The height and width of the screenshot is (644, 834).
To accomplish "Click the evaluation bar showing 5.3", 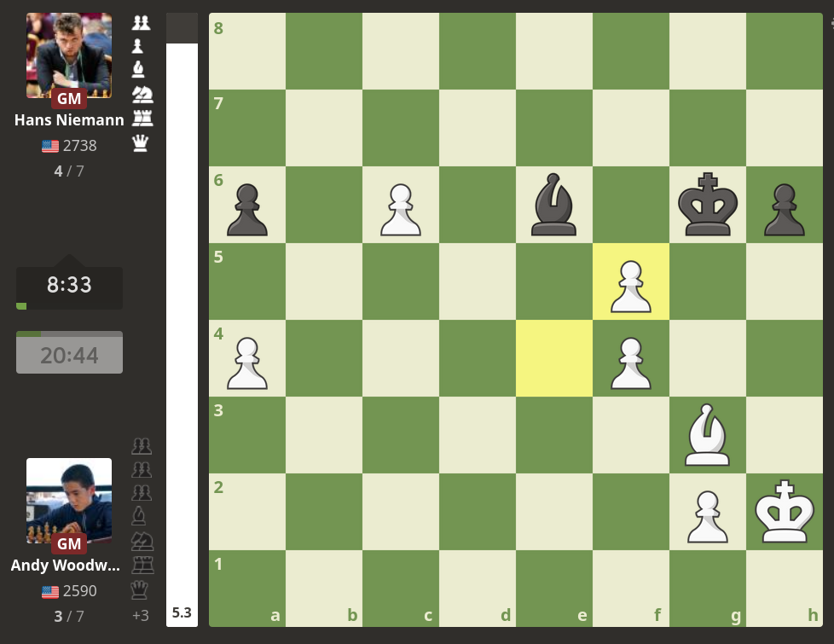I will click(182, 320).
